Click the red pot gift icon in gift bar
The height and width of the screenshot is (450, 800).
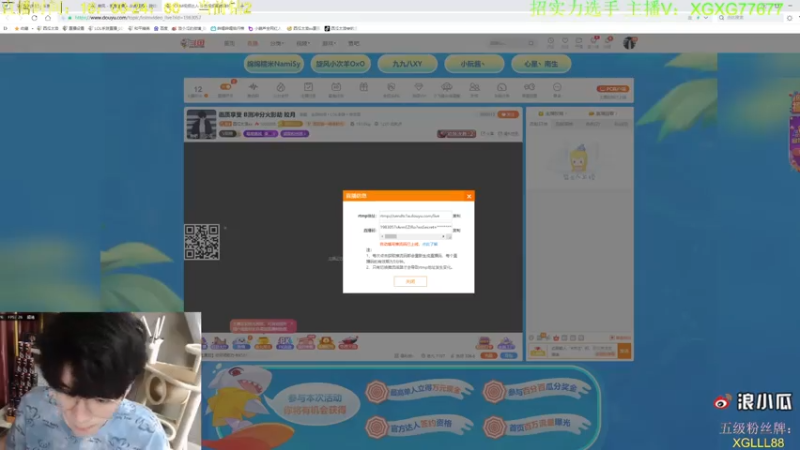[x=348, y=342]
